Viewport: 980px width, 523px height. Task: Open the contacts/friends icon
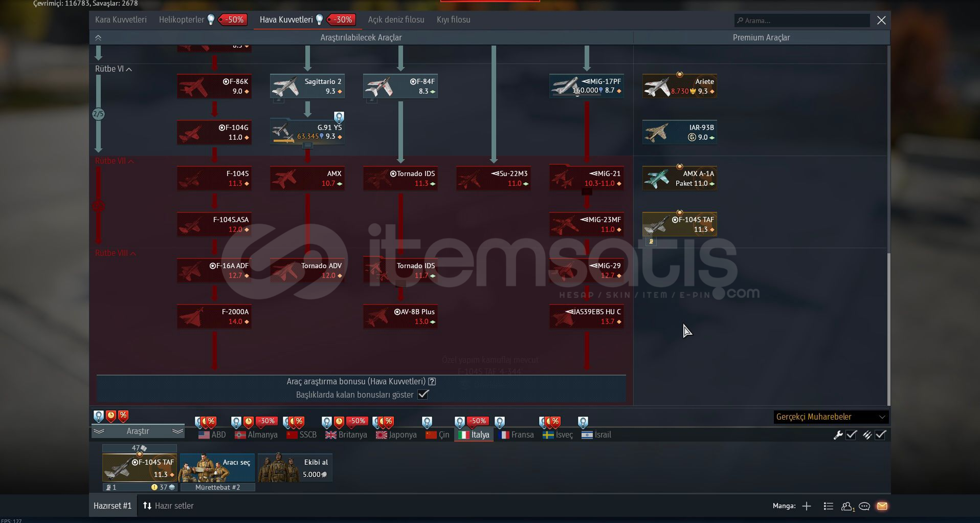[x=847, y=506]
